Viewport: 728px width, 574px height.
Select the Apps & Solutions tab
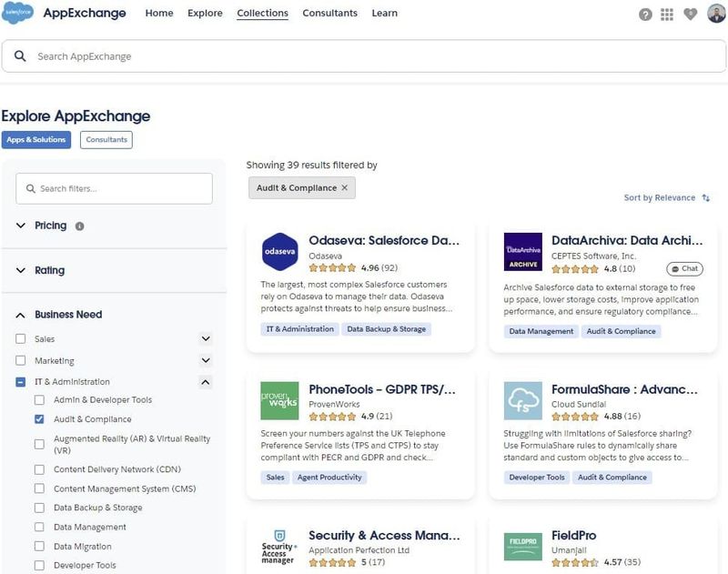pos(36,140)
